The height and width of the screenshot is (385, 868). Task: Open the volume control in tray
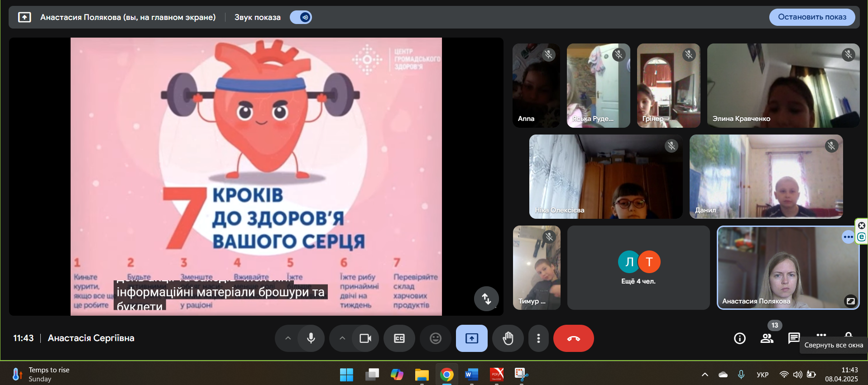(797, 375)
